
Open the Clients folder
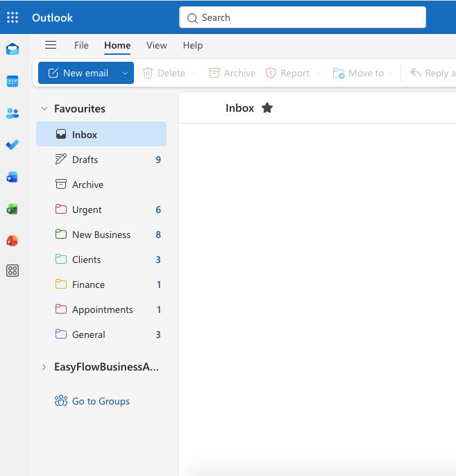pyautogui.click(x=101, y=260)
